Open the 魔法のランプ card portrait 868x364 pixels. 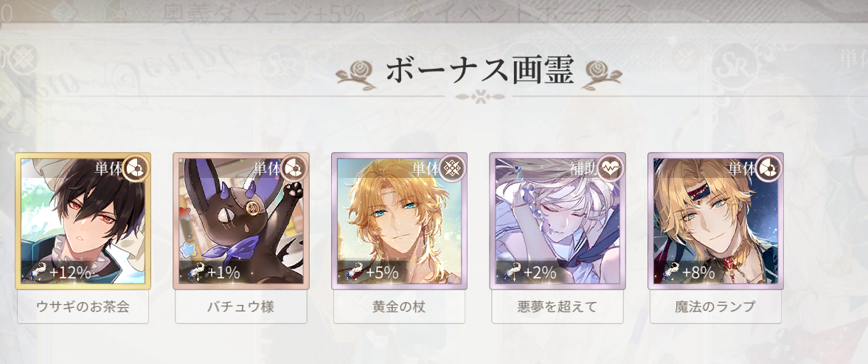point(716,221)
